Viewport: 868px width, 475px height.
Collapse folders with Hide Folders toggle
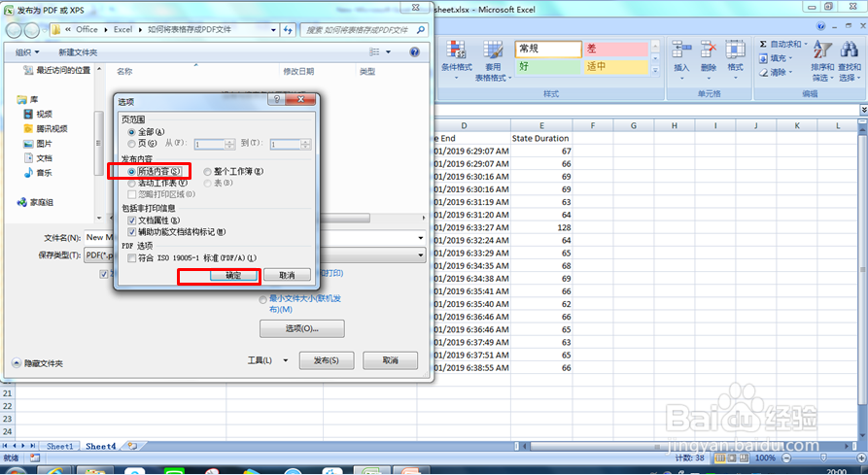click(x=37, y=363)
